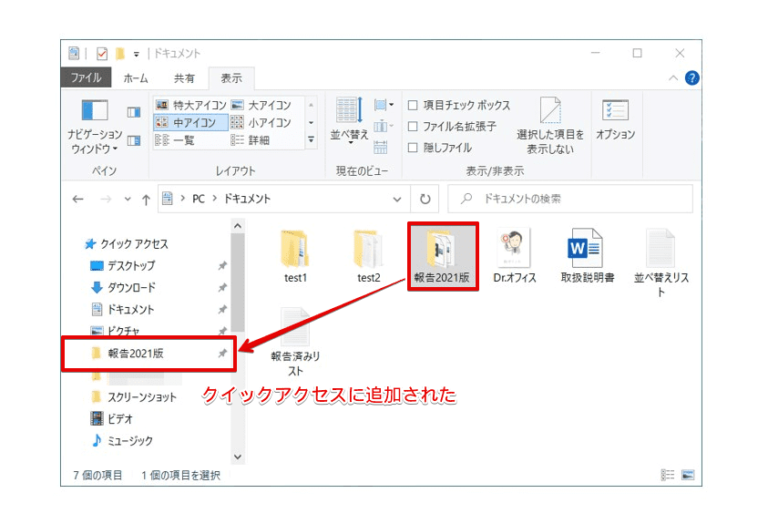This screenshot has height=524, width=768.
Task: Switch to details view in status bar
Action: 667,475
